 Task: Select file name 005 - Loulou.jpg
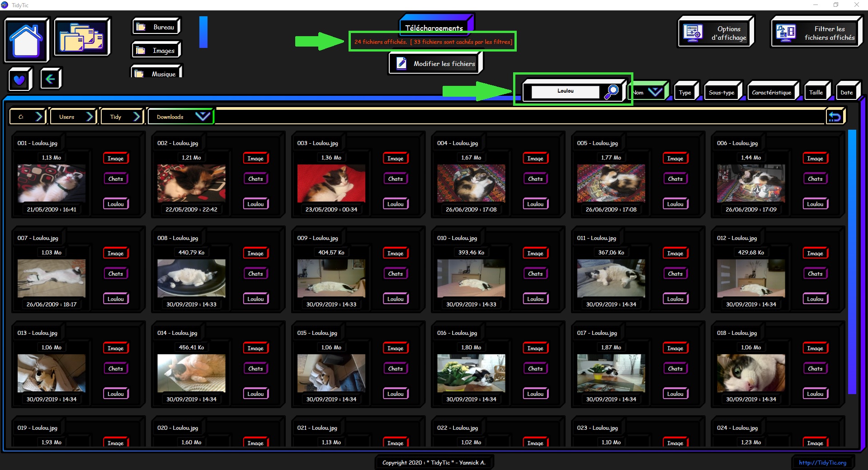[x=597, y=143]
